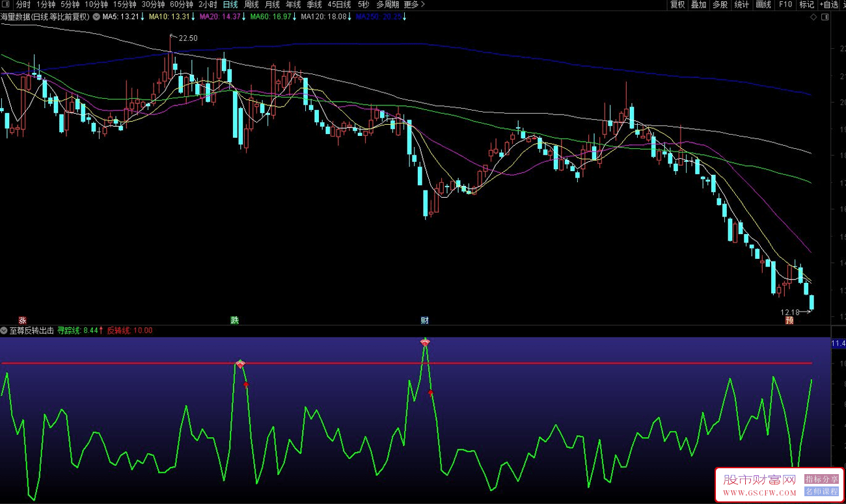Expand the circle arrow beside 至尊反转出击
The width and height of the screenshot is (846, 504).
4,330
